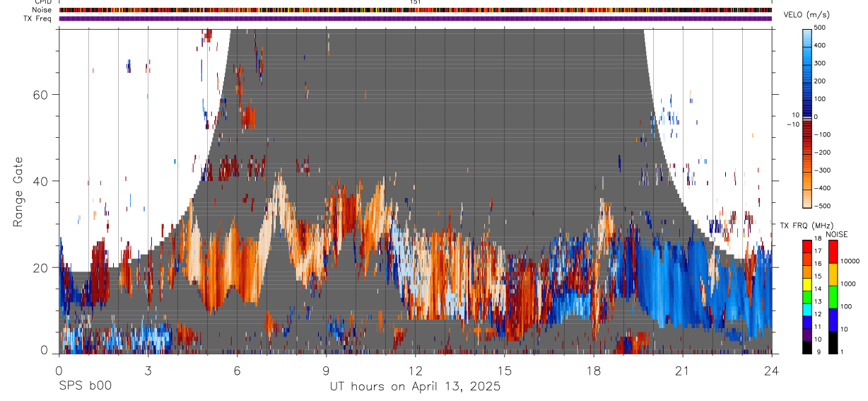Click the Noise row label at top
The image size is (868, 401).
(42, 10)
